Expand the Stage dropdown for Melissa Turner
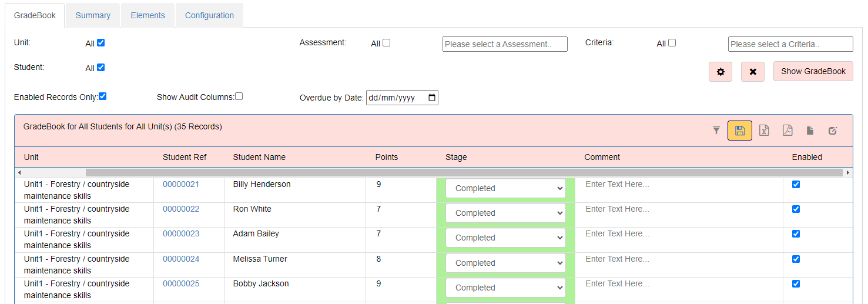The height and width of the screenshot is (304, 868). 505,263
